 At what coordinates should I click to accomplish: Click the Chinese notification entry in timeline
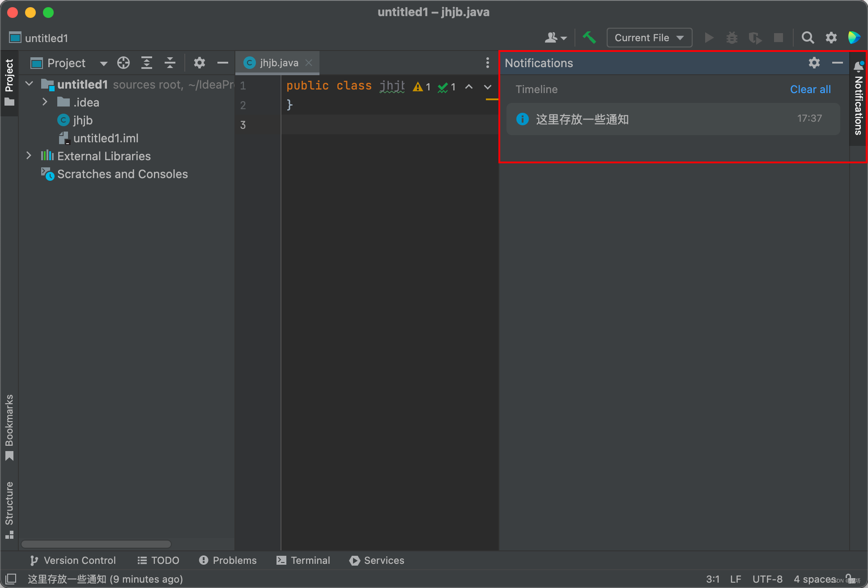(673, 119)
